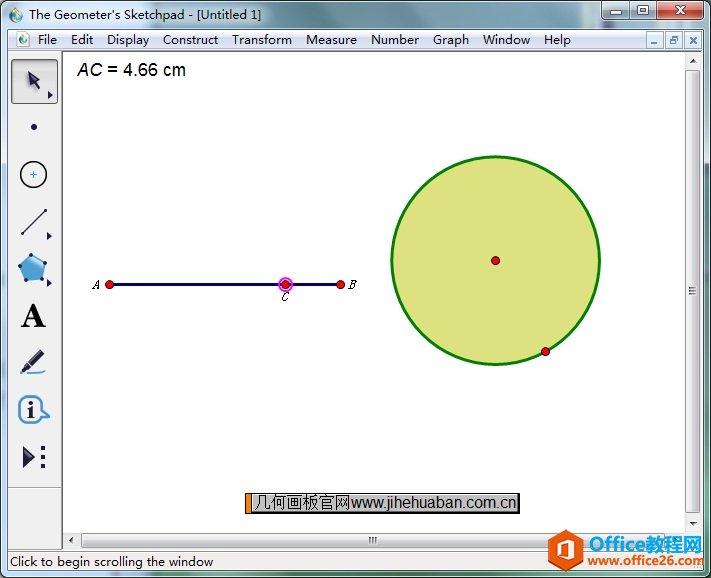Open the Measure menu
Screen dimensions: 711x578
pyautogui.click(x=331, y=40)
